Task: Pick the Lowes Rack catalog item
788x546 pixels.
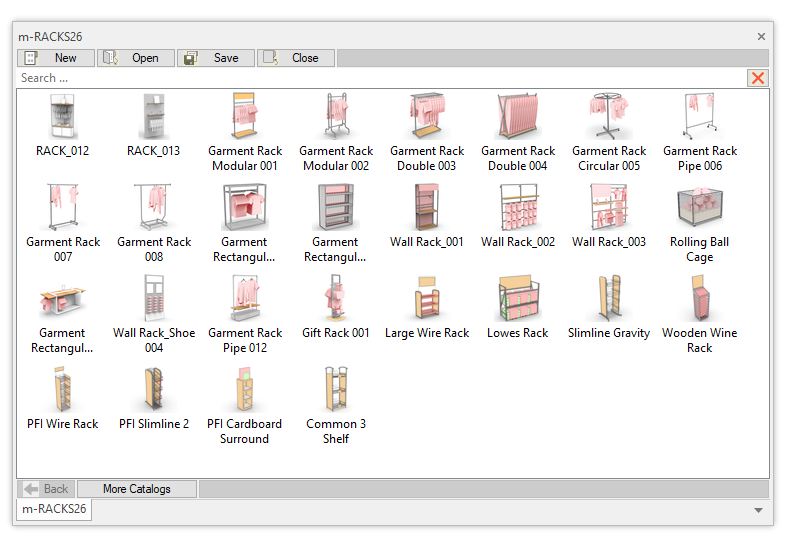Action: [x=518, y=300]
